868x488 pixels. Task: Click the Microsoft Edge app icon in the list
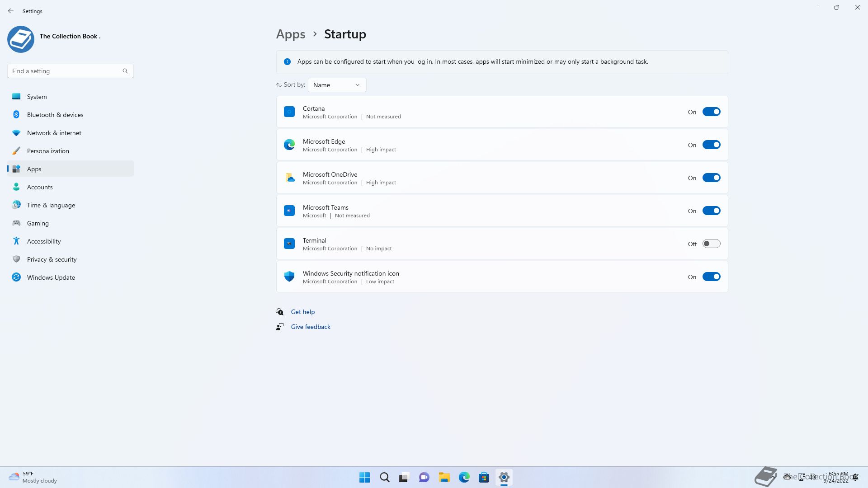(x=289, y=145)
